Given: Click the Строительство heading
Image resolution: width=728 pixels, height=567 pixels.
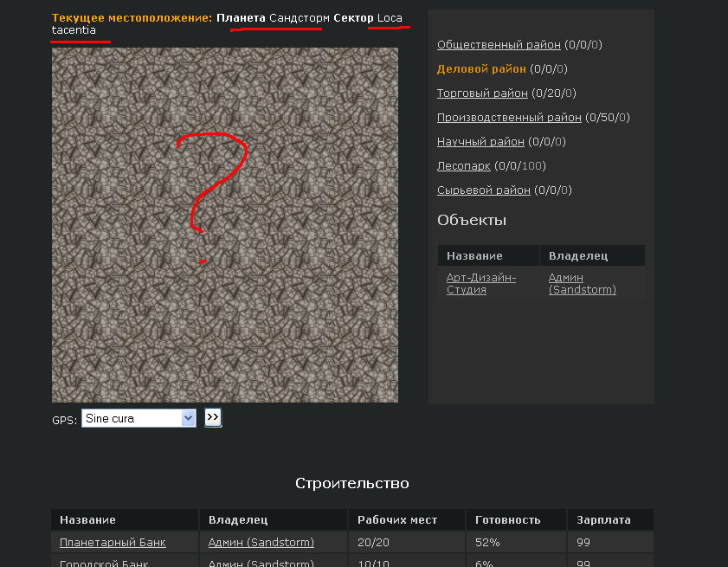Looking at the screenshot, I should click(352, 483).
